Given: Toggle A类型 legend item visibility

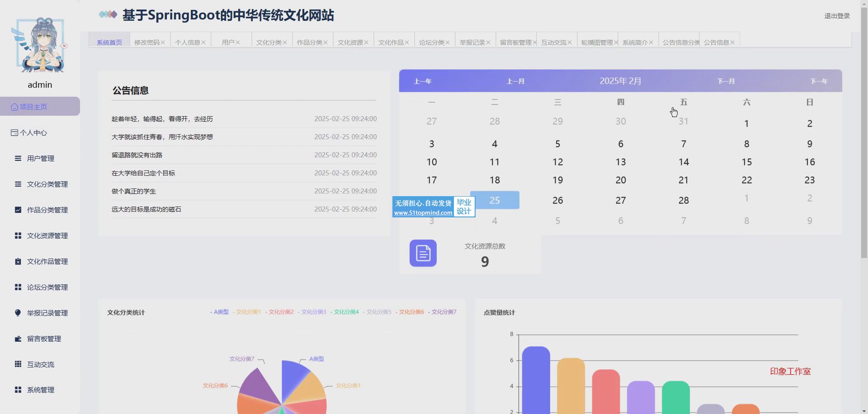Looking at the screenshot, I should click(x=220, y=312).
